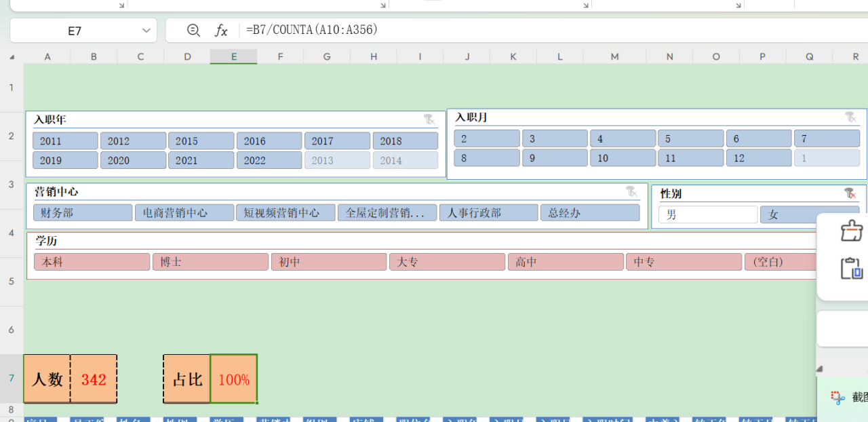Viewport: 868px width, 422px height.
Task: Select column M header
Action: tap(614, 57)
